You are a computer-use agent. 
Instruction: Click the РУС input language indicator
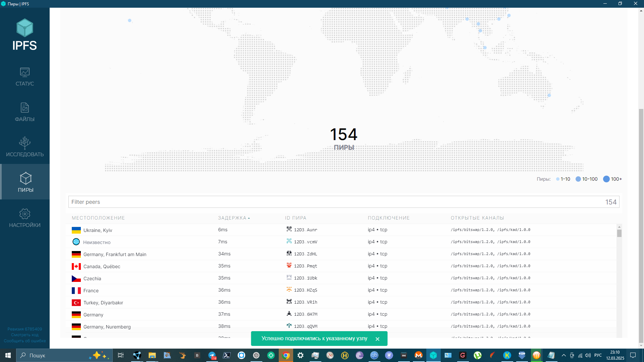[598, 355]
